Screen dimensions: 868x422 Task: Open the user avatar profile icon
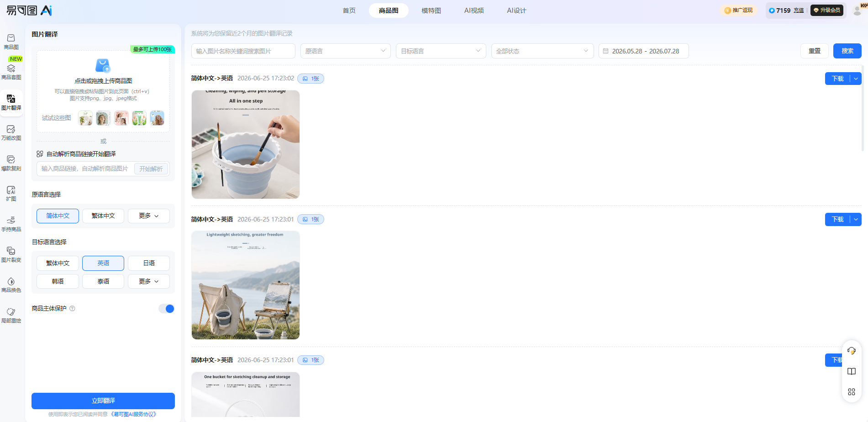(857, 10)
